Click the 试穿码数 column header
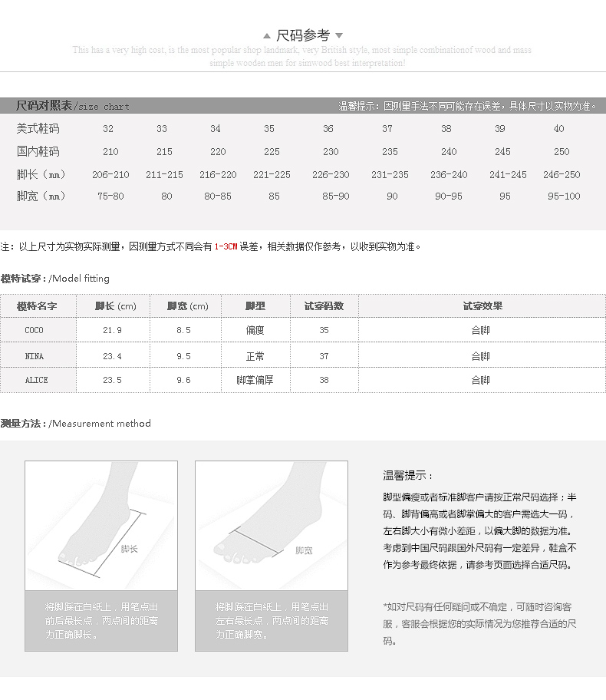 [324, 306]
